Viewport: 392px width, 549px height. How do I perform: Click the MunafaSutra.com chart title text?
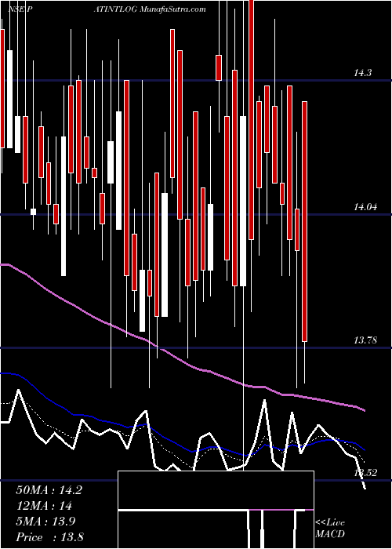tap(172, 9)
